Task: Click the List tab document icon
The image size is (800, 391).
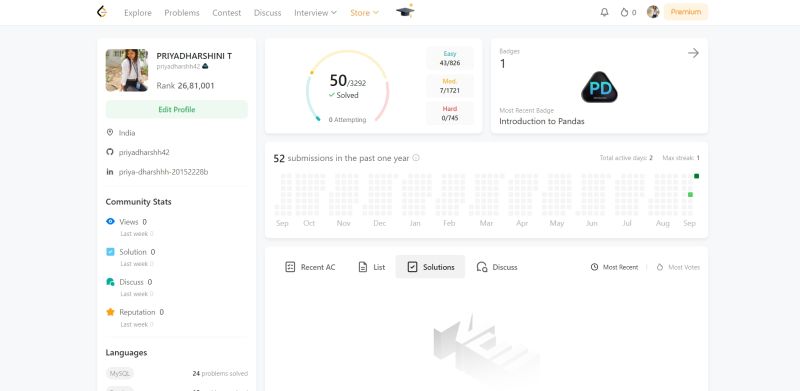Action: [363, 267]
